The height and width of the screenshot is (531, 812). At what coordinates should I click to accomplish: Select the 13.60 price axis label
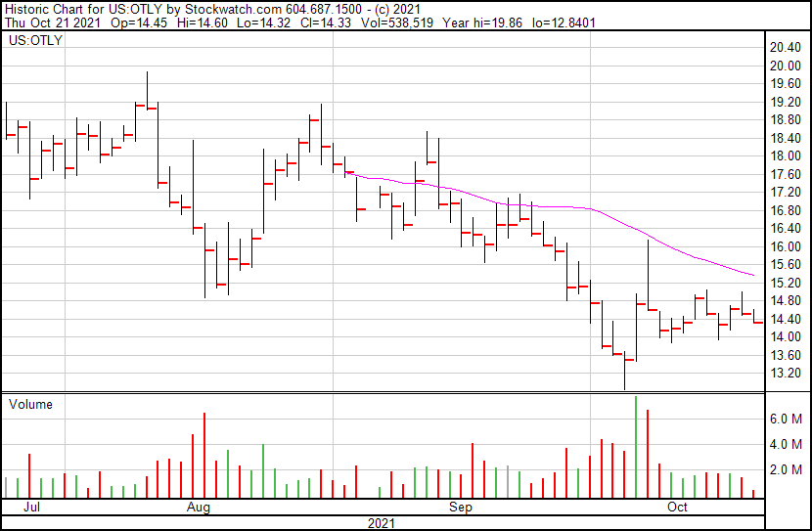(785, 355)
